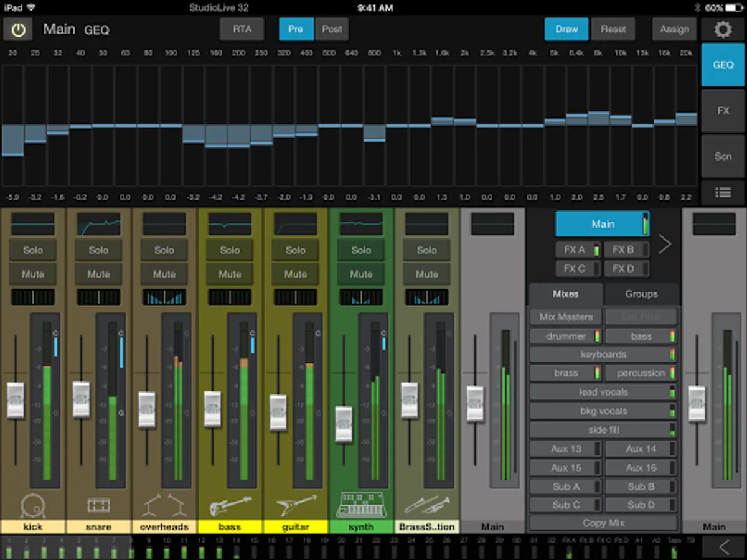Click the Copy Mix button
The height and width of the screenshot is (560, 747).
pos(602,523)
